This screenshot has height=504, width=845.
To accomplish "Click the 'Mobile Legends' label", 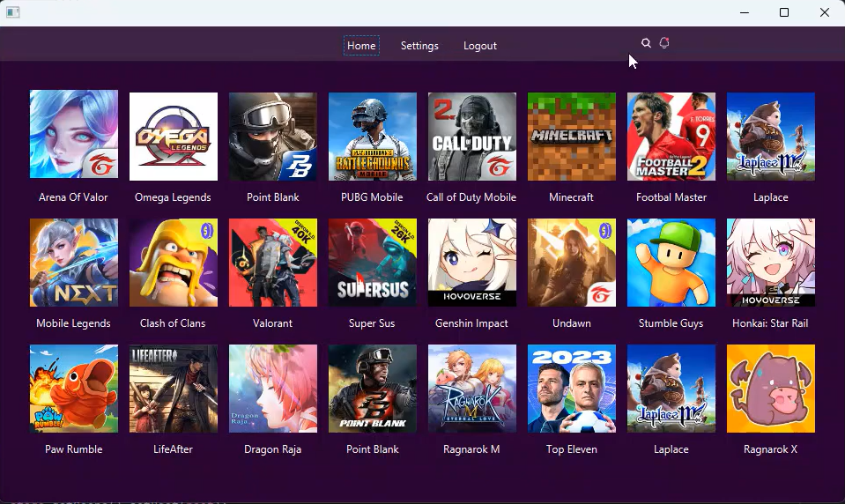I will coord(73,323).
